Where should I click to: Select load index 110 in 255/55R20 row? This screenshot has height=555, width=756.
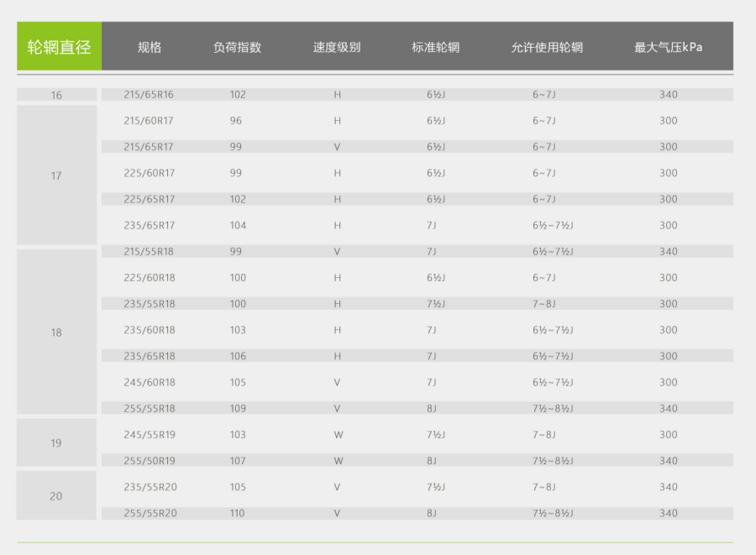pyautogui.click(x=237, y=513)
